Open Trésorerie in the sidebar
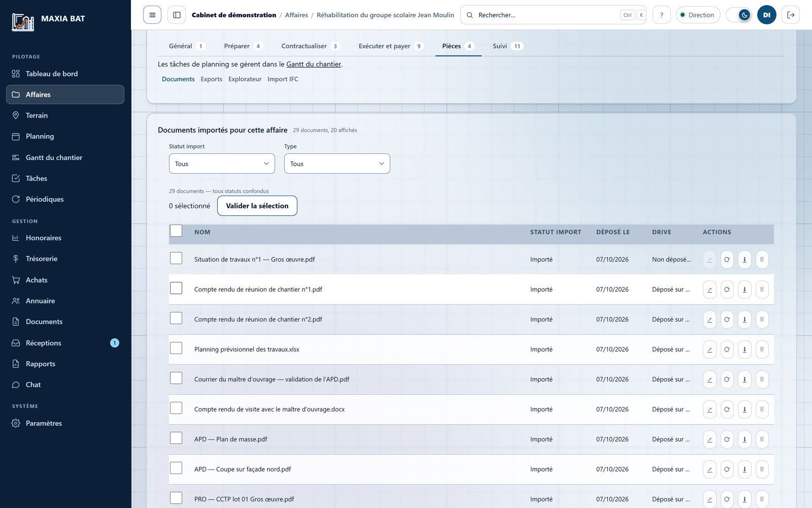Viewport: 812px width, 508px height. pos(65,259)
